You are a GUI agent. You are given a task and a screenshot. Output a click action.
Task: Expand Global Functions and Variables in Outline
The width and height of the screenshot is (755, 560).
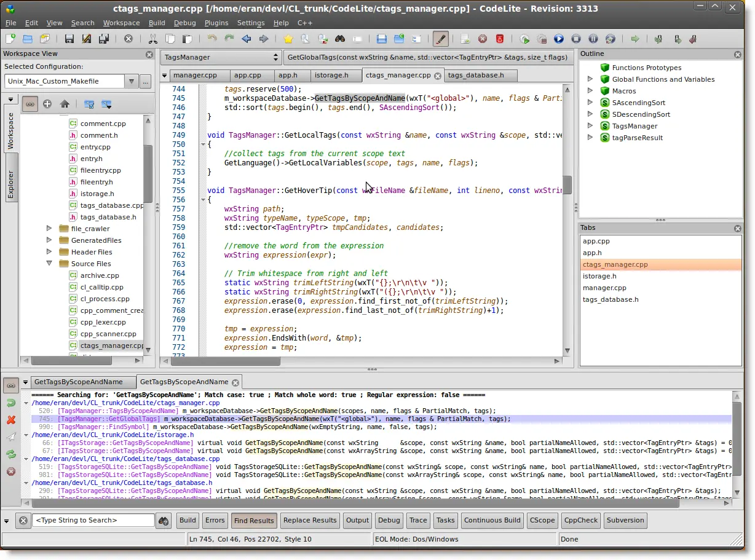click(x=590, y=79)
